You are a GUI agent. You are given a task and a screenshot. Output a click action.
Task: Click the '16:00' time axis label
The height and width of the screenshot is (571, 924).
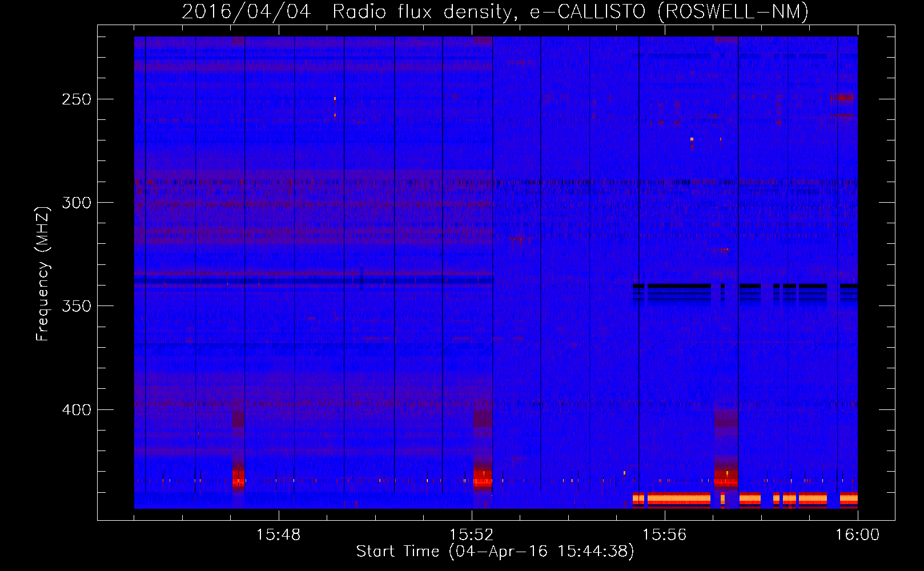point(857,535)
